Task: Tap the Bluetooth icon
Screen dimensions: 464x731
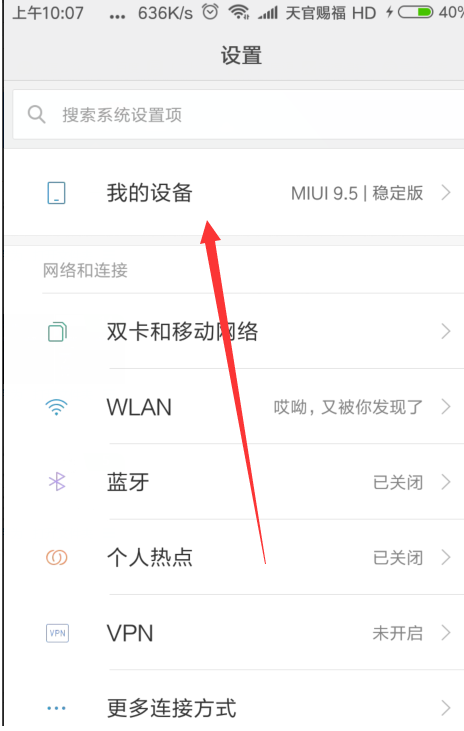Action: [x=57, y=482]
